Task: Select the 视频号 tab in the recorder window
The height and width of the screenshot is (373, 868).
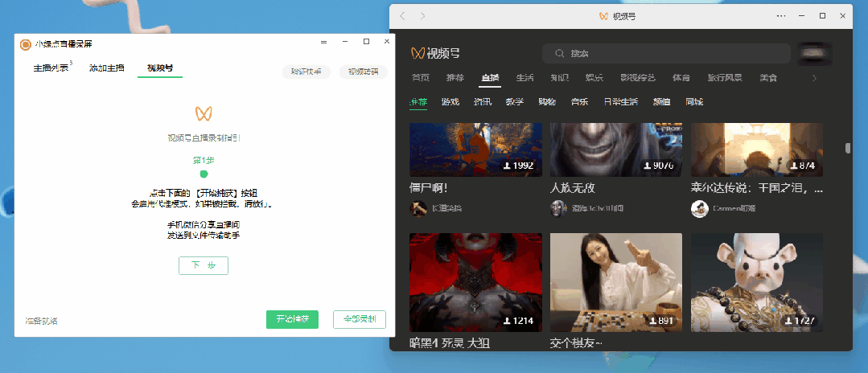Action: tap(159, 68)
